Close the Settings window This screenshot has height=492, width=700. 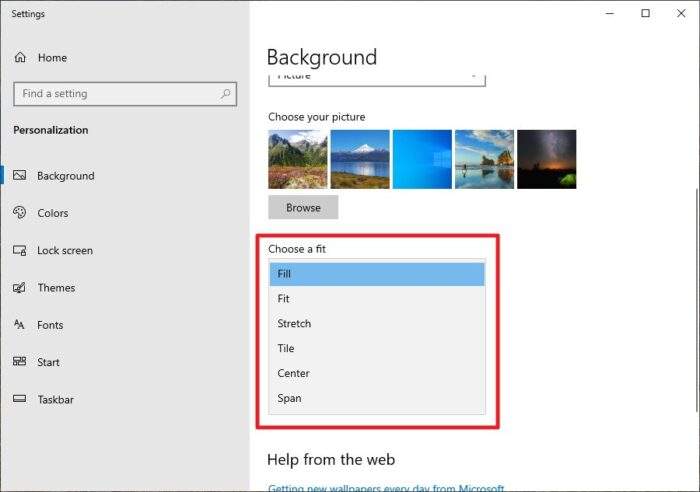pyautogui.click(x=681, y=13)
